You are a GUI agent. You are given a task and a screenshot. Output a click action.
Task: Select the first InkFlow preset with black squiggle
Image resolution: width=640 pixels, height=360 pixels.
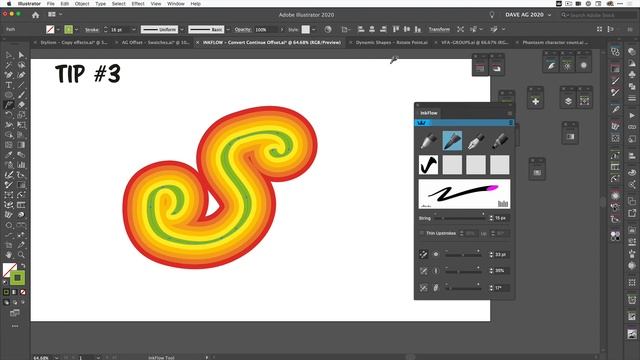point(428,165)
